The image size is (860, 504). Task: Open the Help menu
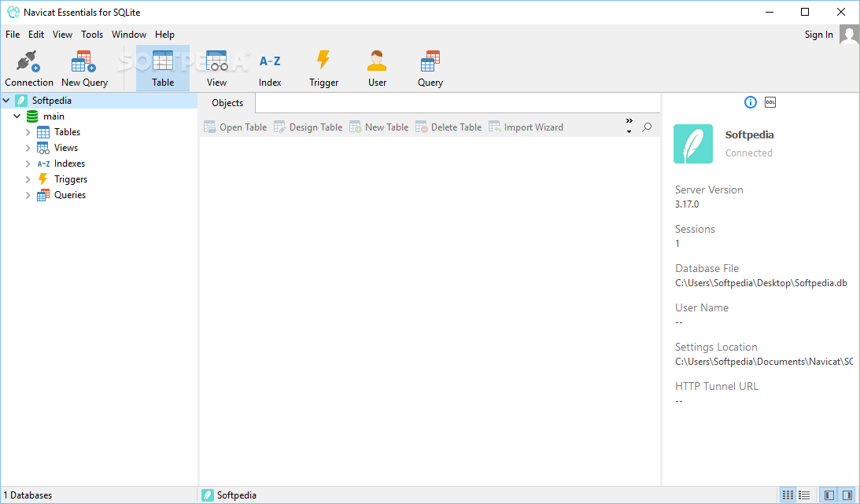click(x=164, y=35)
